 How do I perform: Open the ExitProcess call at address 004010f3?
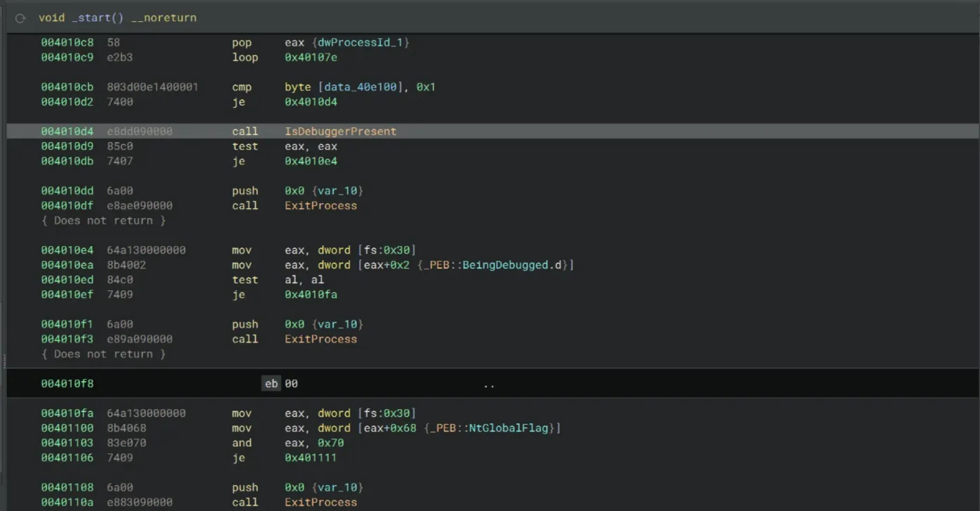[x=320, y=339]
